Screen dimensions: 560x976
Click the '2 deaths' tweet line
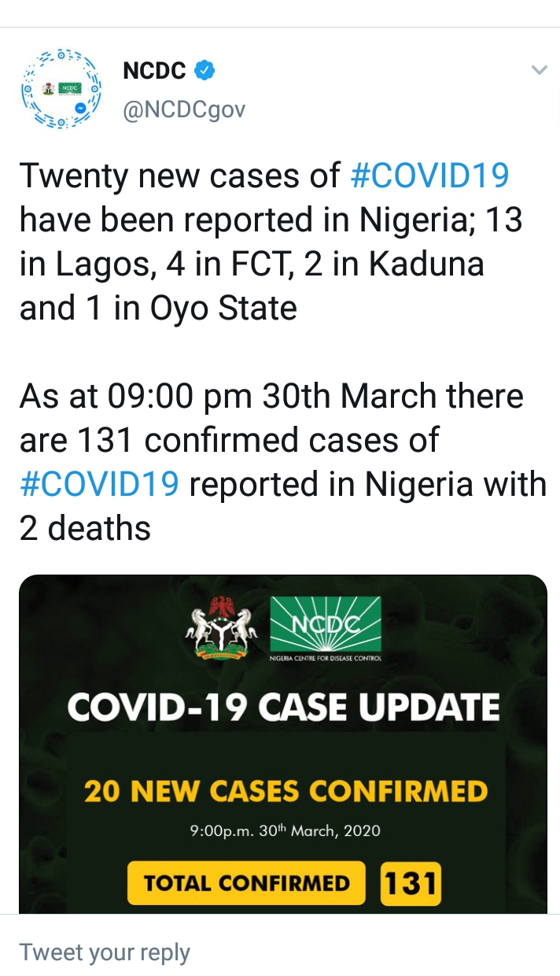pos(85,528)
